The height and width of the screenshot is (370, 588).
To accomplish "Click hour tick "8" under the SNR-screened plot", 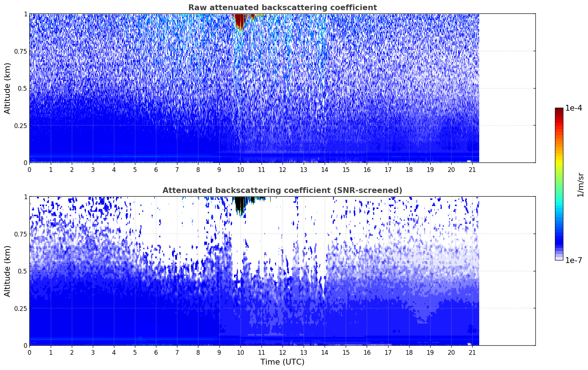I will pyautogui.click(x=198, y=353).
